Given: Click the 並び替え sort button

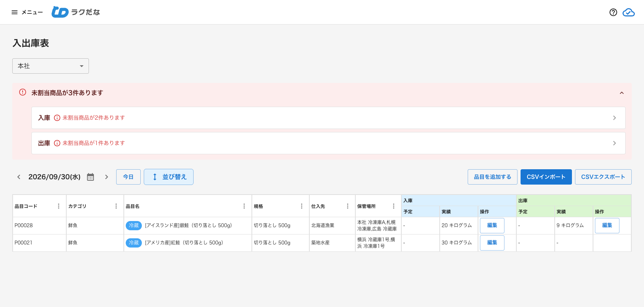Looking at the screenshot, I should click(x=169, y=177).
